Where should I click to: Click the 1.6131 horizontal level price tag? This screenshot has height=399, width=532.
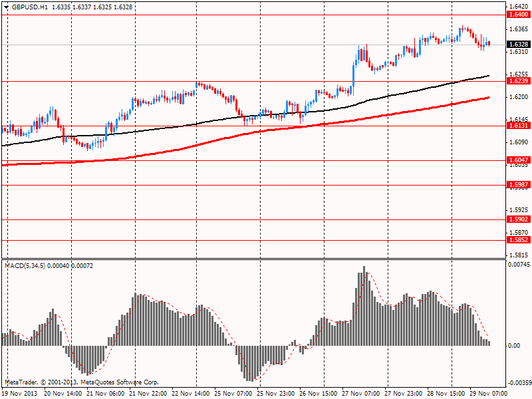(x=519, y=126)
